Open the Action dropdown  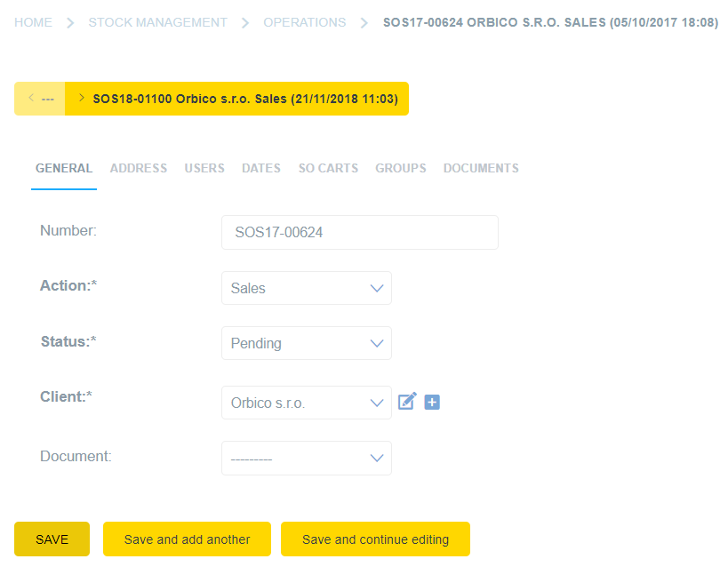[x=306, y=288]
